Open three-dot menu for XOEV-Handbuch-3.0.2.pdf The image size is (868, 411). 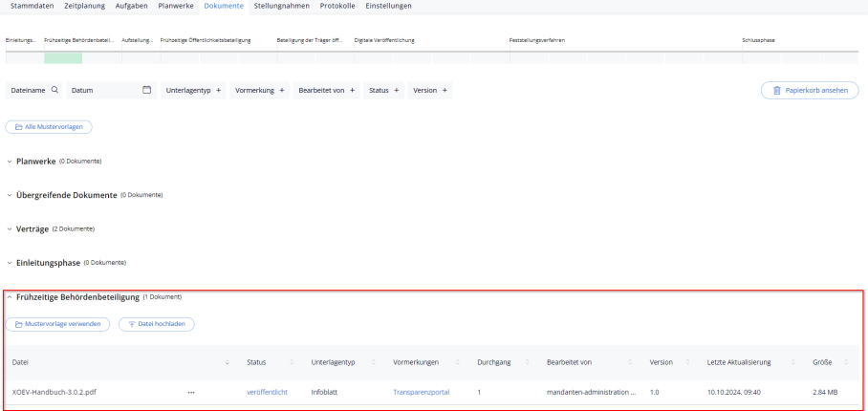click(x=191, y=392)
